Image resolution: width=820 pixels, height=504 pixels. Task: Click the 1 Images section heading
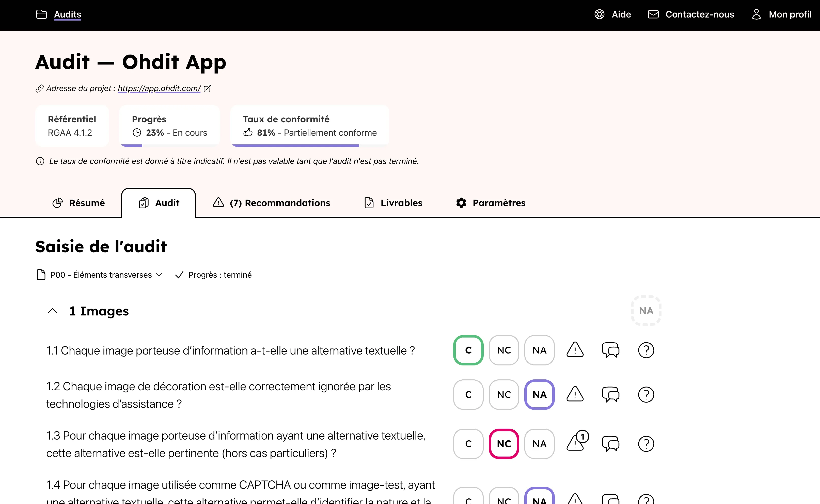99,311
